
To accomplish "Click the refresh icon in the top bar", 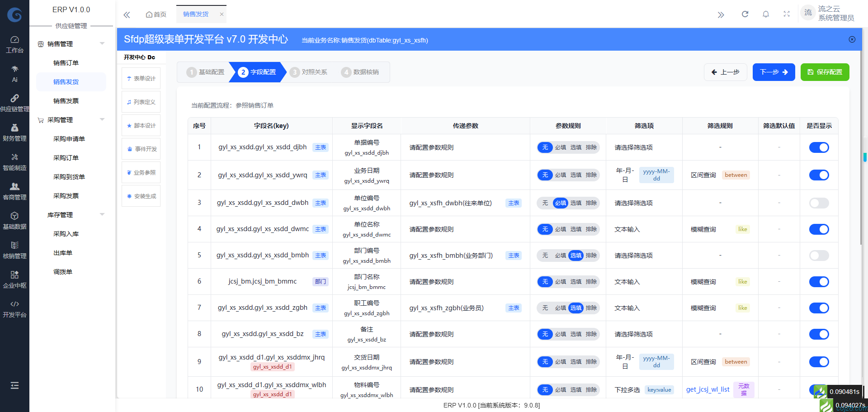I will 745,14.
